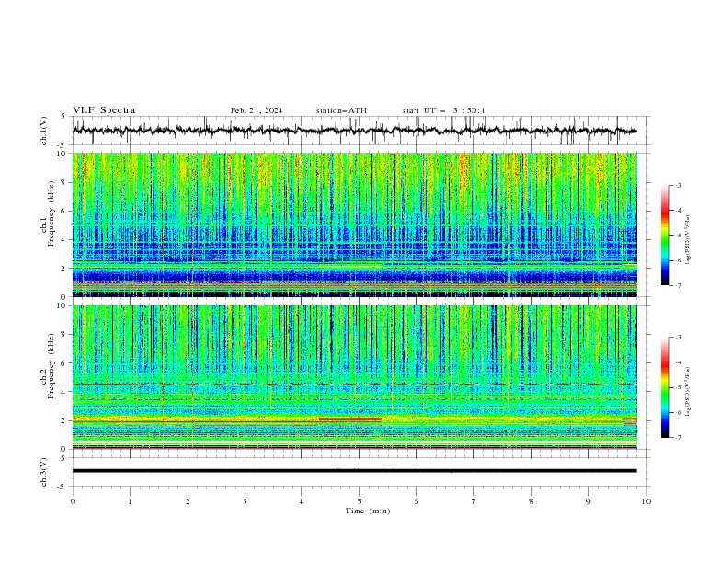Click time axis tick label '2'
This screenshot has height=563, width=728.
pyautogui.click(x=188, y=501)
